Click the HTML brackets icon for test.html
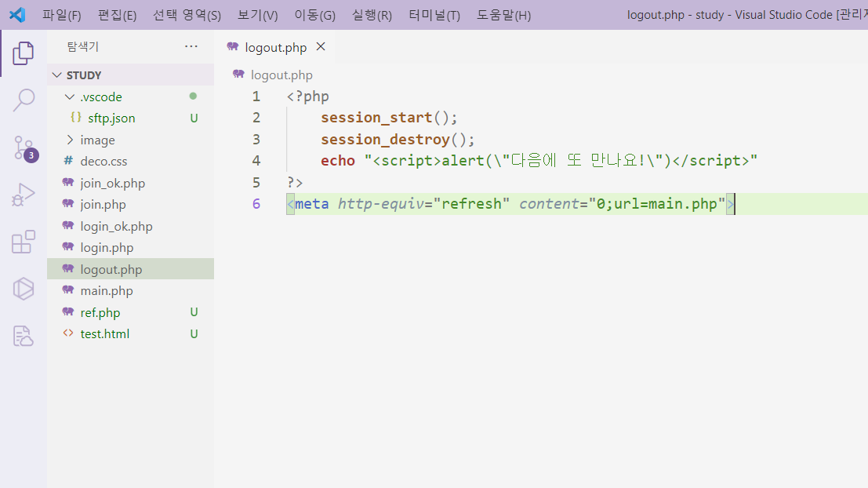 (x=68, y=333)
